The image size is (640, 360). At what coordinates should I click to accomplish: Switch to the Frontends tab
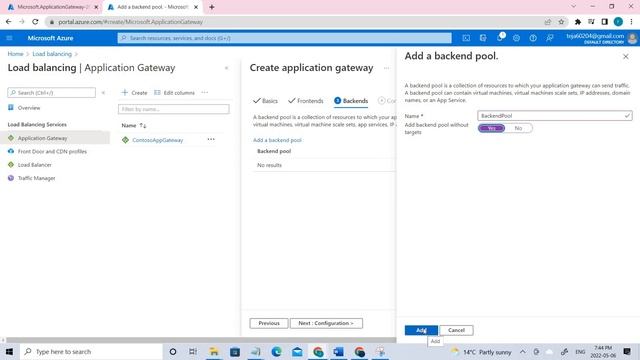[306, 101]
